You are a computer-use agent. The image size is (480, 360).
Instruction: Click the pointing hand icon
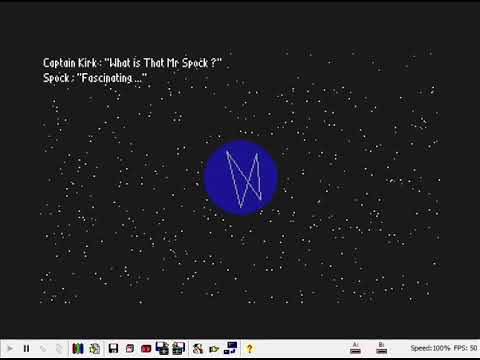[214, 349]
